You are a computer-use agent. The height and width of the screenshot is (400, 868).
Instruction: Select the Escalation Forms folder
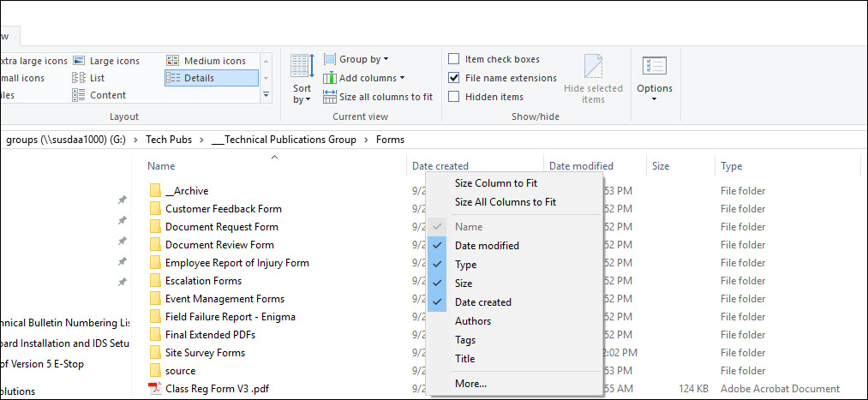point(203,281)
